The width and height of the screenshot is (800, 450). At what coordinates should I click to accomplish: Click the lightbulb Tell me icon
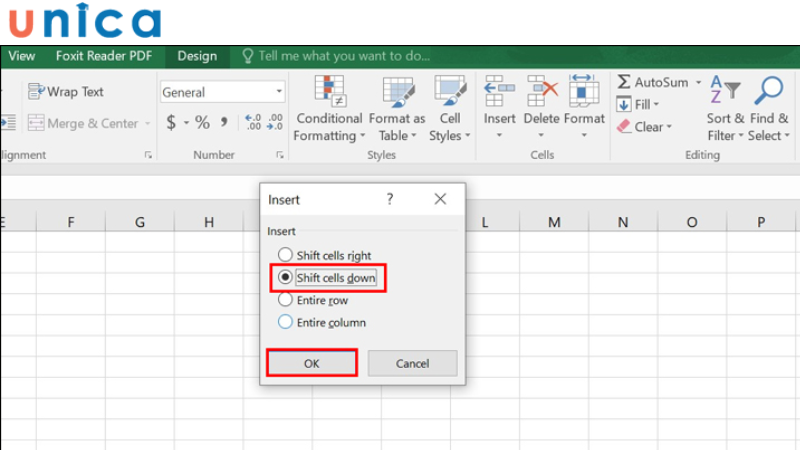point(247,56)
